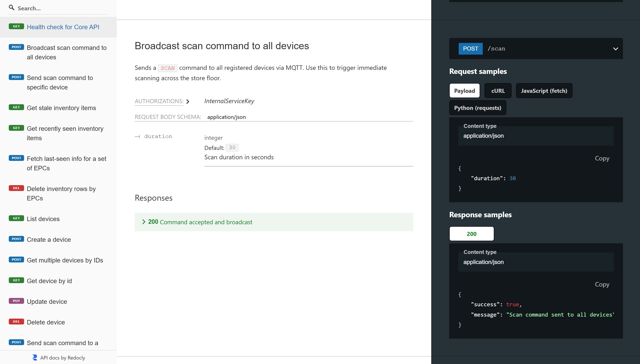Expand the POST /scan endpoint dropdown arrow
The height and width of the screenshot is (364, 640).
pyautogui.click(x=615, y=49)
